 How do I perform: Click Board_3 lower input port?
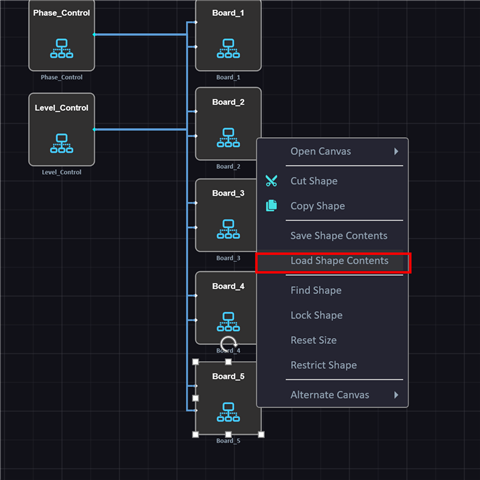click(196, 227)
